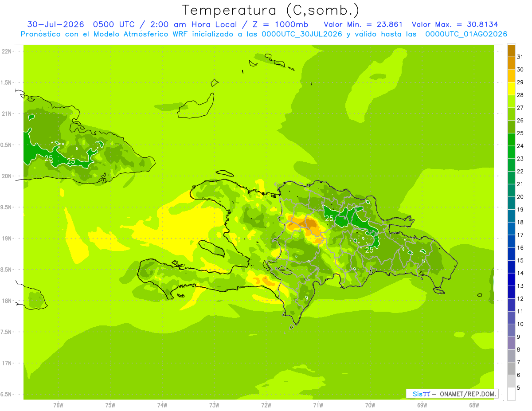This screenshot has width=532, height=411.
Task: Click the colorbar label "20"
Action: click(520, 197)
